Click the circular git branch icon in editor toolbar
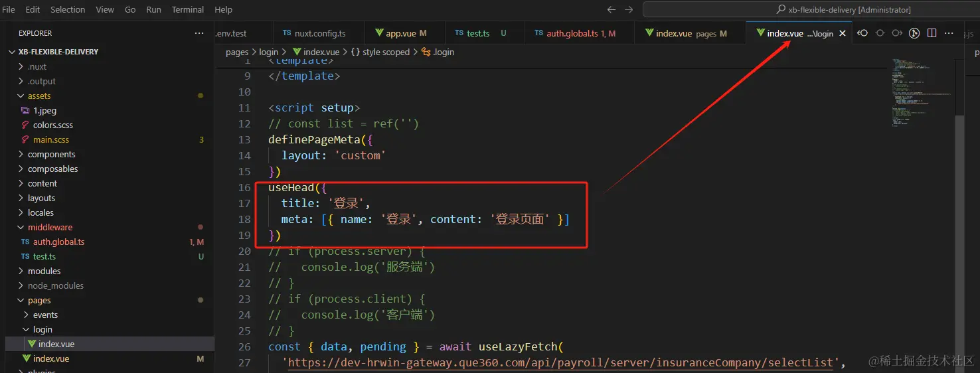The image size is (980, 373). [914, 33]
